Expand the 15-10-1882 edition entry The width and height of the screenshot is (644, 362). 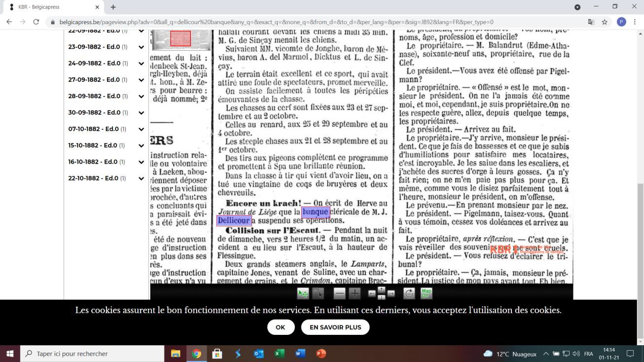coord(141,145)
